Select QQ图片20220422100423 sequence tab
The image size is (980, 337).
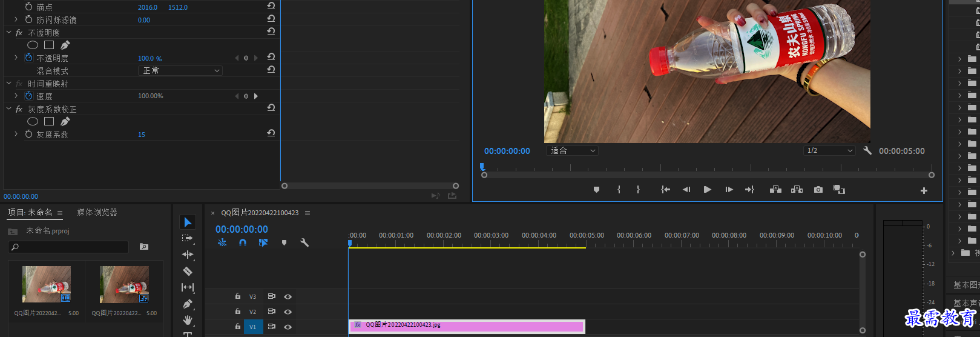tap(260, 213)
